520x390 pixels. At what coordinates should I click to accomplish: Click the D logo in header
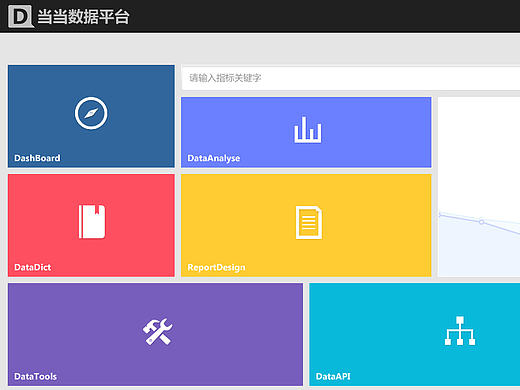click(x=21, y=16)
